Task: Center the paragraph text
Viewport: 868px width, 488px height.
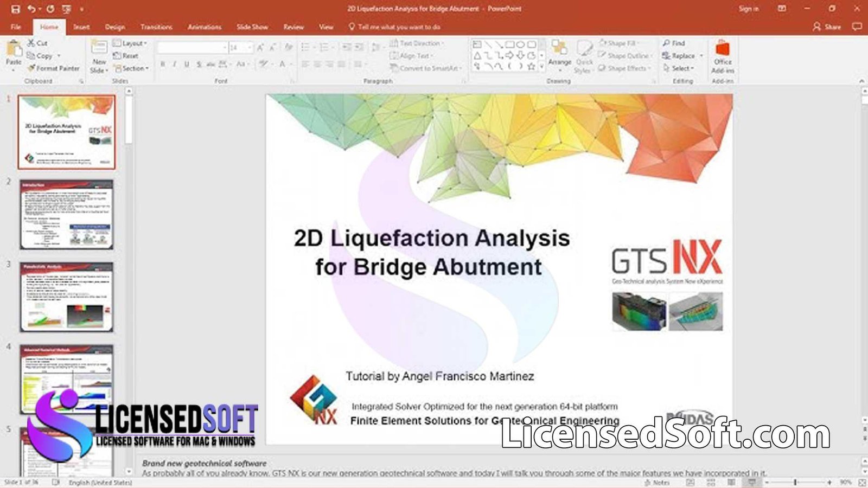Action: pos(317,64)
